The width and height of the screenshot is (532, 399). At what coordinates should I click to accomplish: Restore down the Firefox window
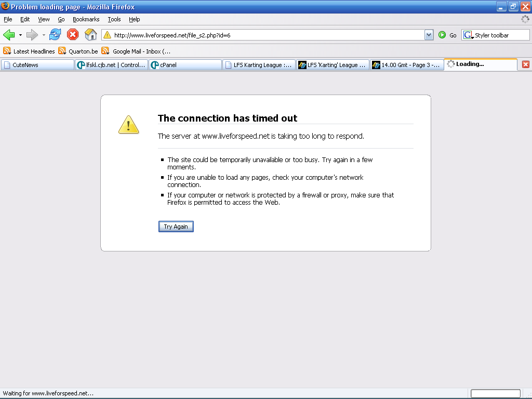click(513, 6)
